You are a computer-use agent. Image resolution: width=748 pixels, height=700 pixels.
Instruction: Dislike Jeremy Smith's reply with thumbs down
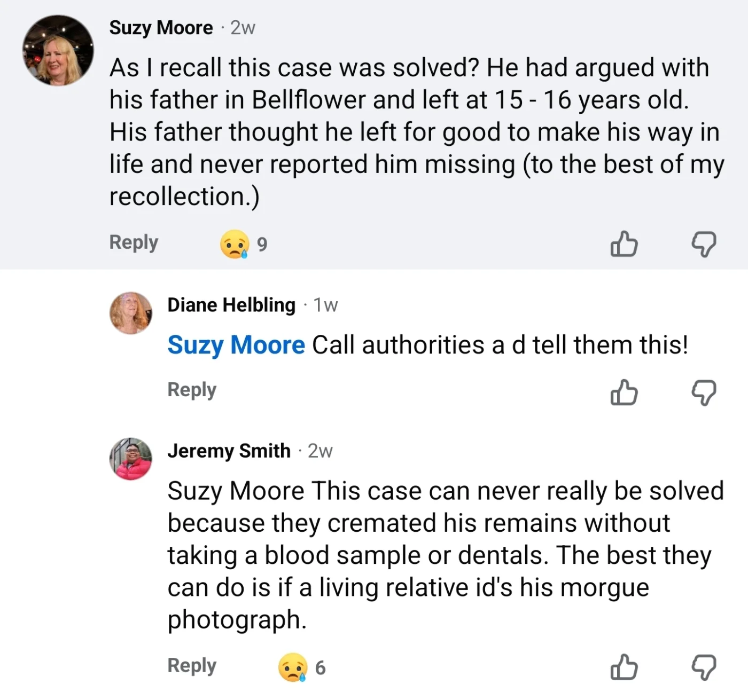point(704,667)
